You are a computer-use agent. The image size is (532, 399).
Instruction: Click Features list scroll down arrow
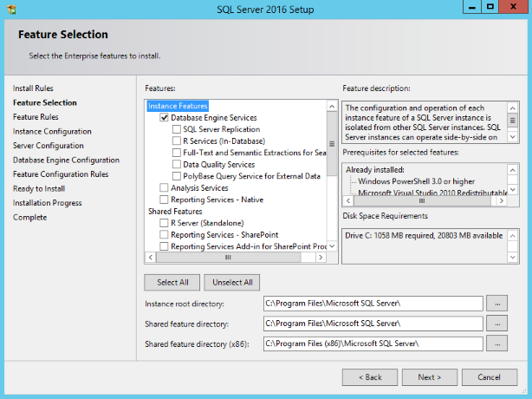pos(332,246)
